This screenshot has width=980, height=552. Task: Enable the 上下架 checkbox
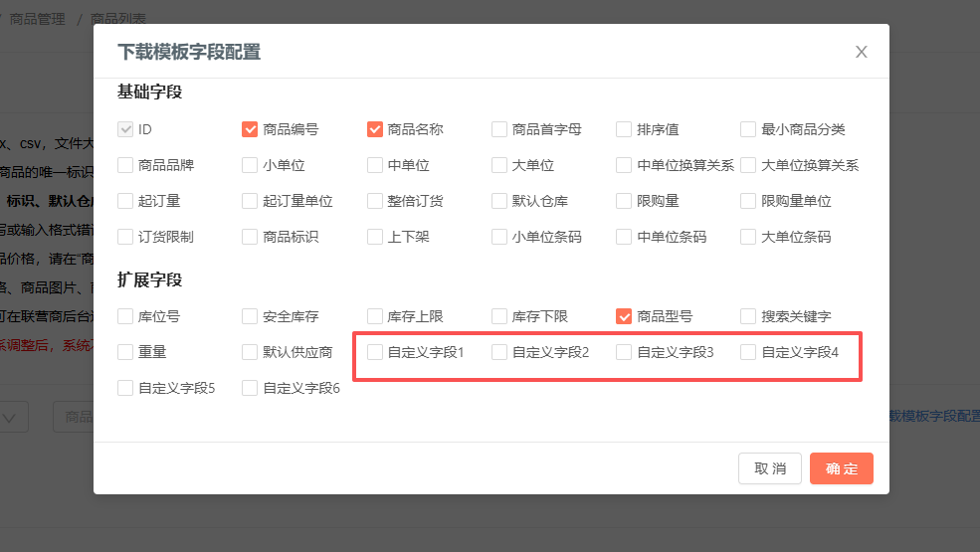pyautogui.click(x=374, y=237)
